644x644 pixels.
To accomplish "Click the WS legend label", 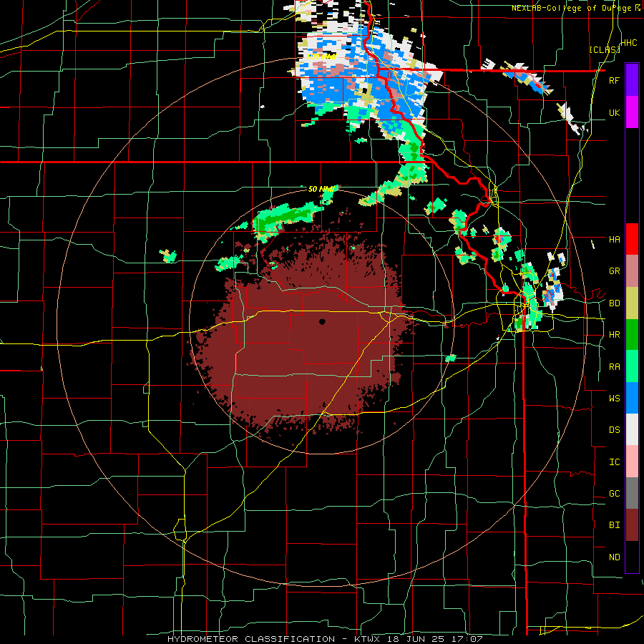I will tap(614, 399).
